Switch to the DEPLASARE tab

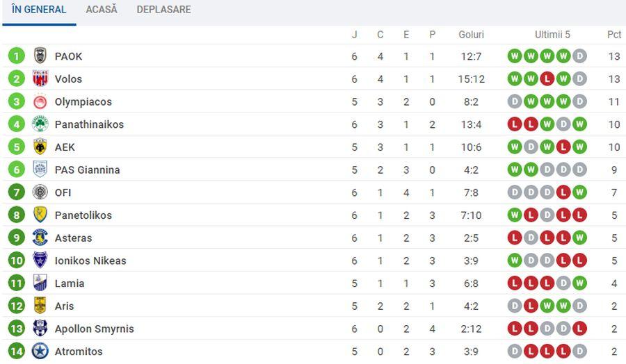163,10
